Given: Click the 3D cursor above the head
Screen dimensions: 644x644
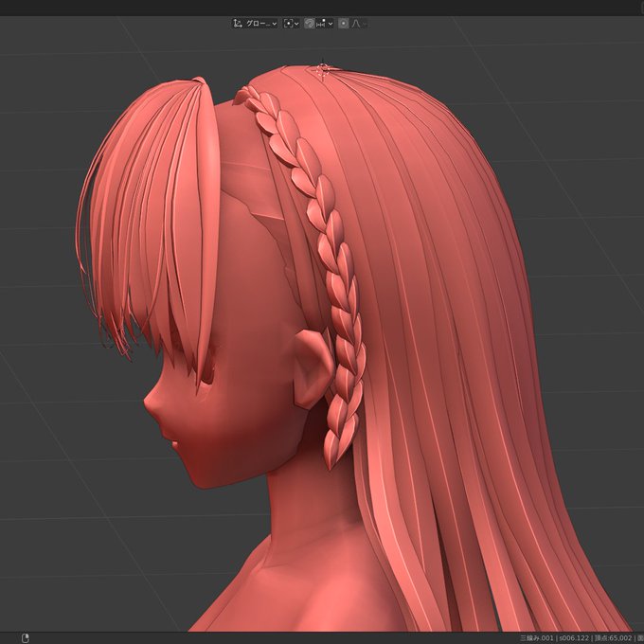Looking at the screenshot, I should [323, 69].
